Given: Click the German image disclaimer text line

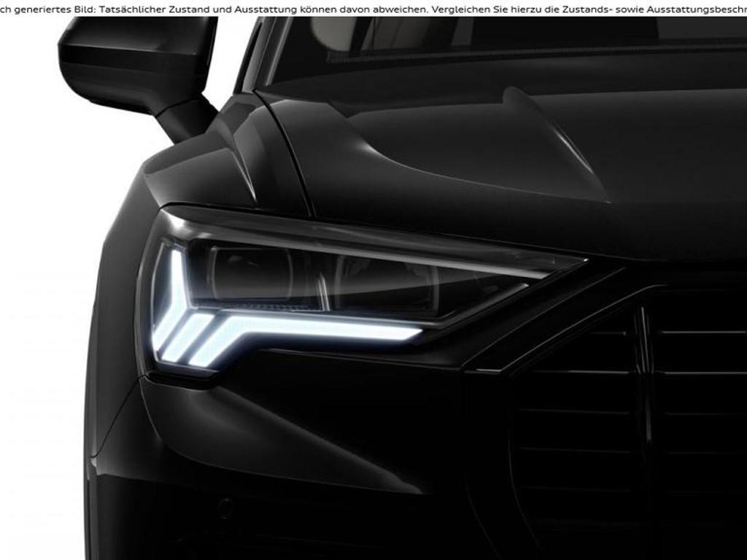Looking at the screenshot, I should pyautogui.click(x=373, y=9).
